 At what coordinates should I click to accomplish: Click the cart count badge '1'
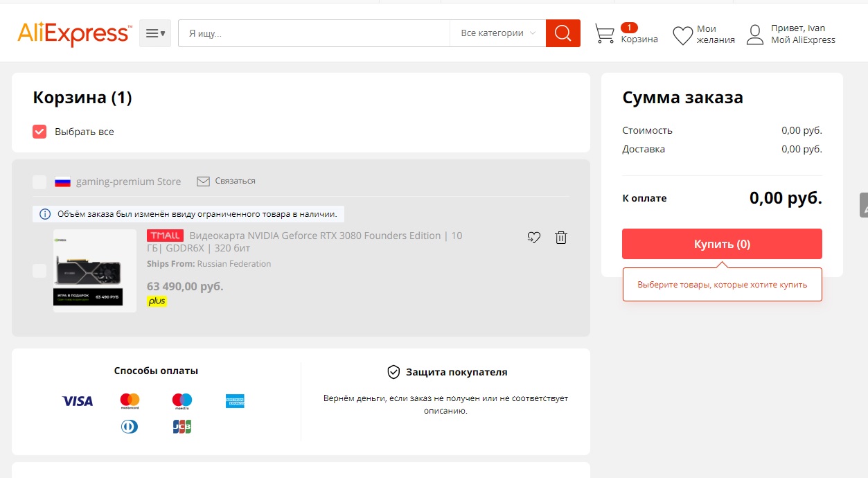pyautogui.click(x=629, y=28)
